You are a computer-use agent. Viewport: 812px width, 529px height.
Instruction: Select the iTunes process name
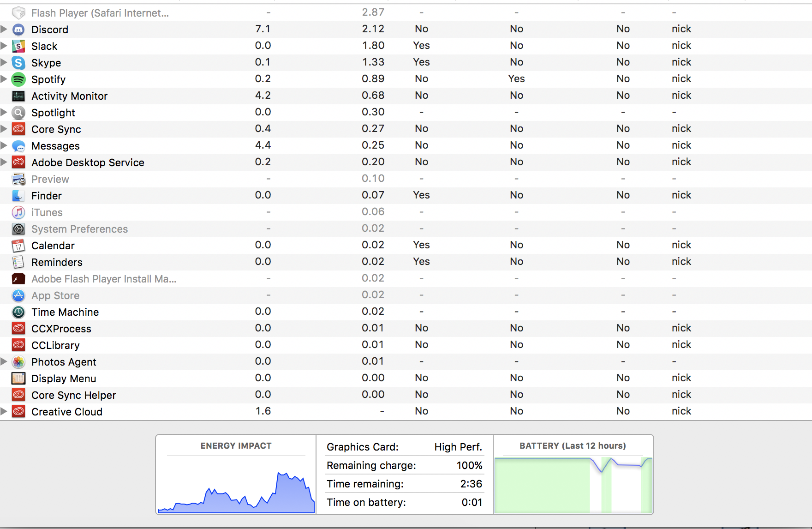pos(47,212)
